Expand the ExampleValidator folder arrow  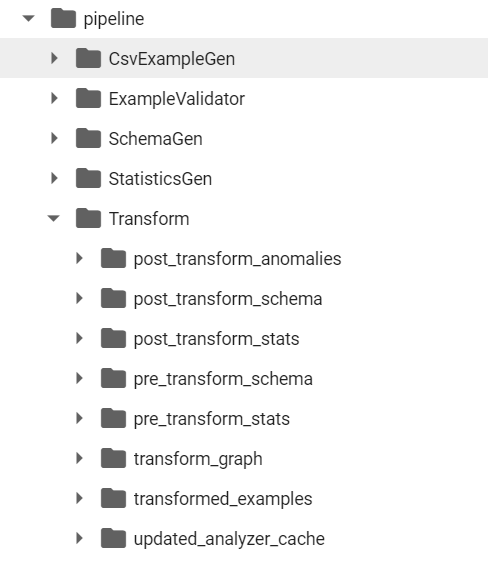point(54,98)
